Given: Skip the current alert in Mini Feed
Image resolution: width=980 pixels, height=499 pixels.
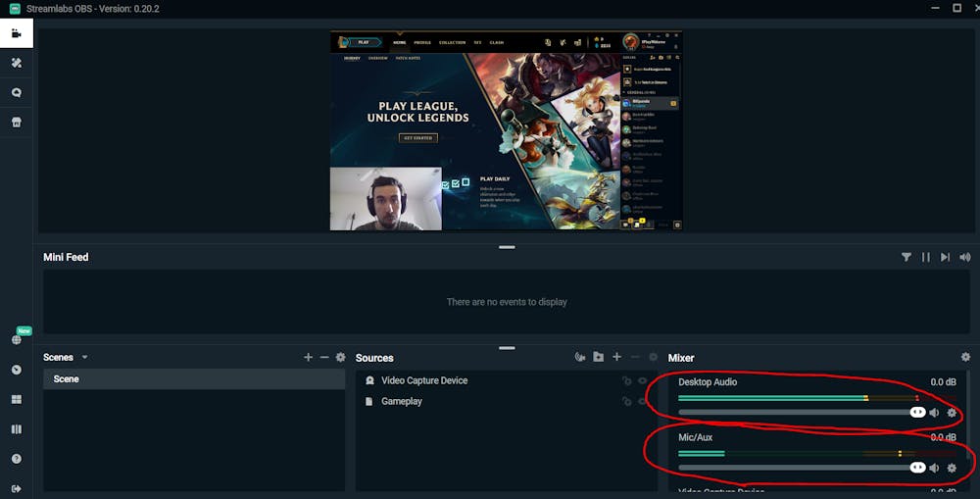Looking at the screenshot, I should click(x=945, y=257).
